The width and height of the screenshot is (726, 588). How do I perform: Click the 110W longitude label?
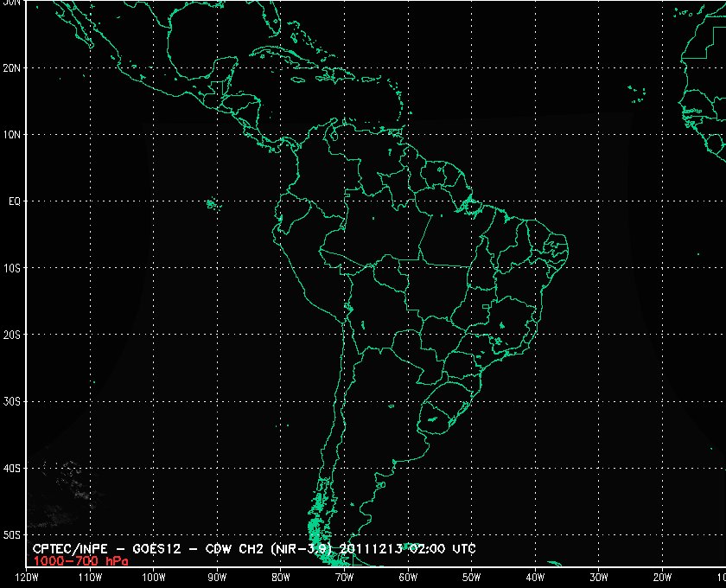(x=90, y=578)
